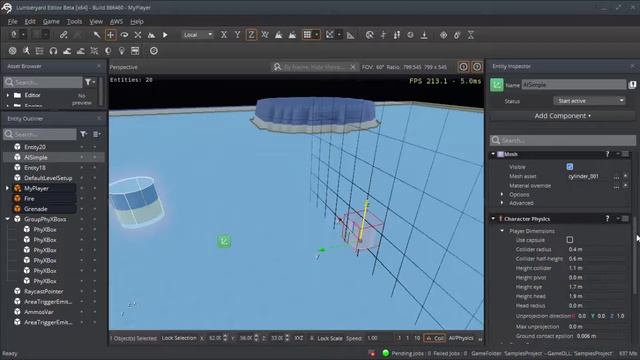Click the Asset Browser search field
This screenshot has height=360, width=640.
[43, 82]
